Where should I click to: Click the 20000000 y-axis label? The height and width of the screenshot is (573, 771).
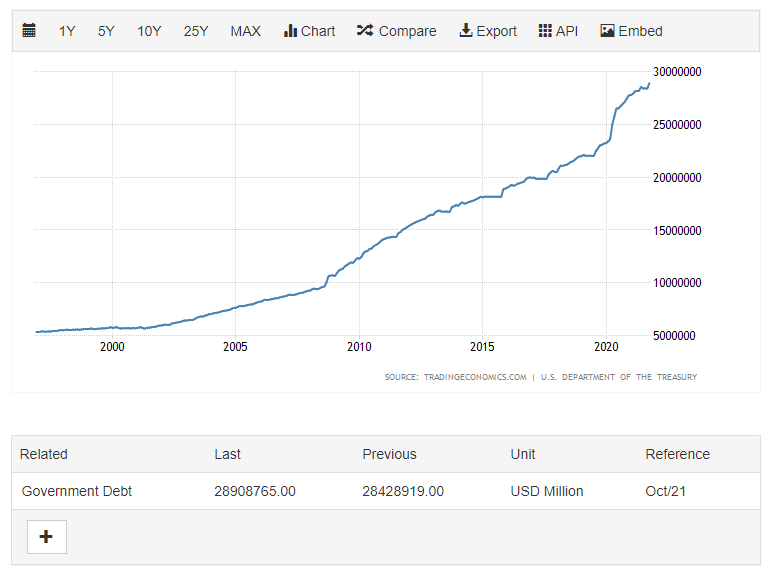pos(677,178)
